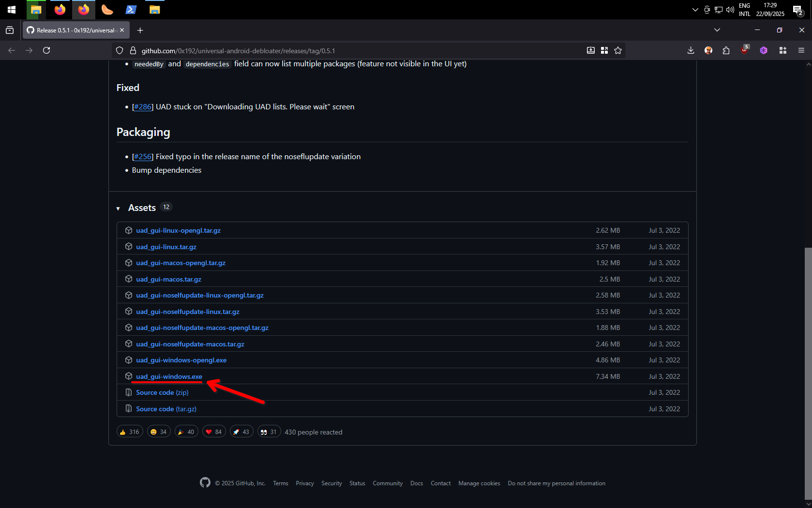Screen dimensions: 812x508
Task: Click the uBlock Origin extension icon
Action: tap(745, 50)
